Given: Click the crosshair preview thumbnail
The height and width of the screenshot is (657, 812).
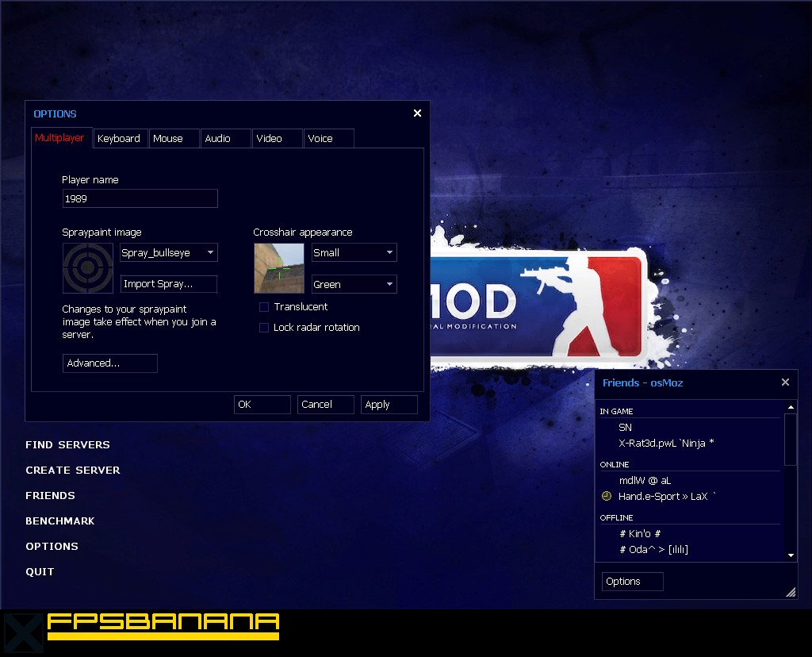Looking at the screenshot, I should coord(278,268).
